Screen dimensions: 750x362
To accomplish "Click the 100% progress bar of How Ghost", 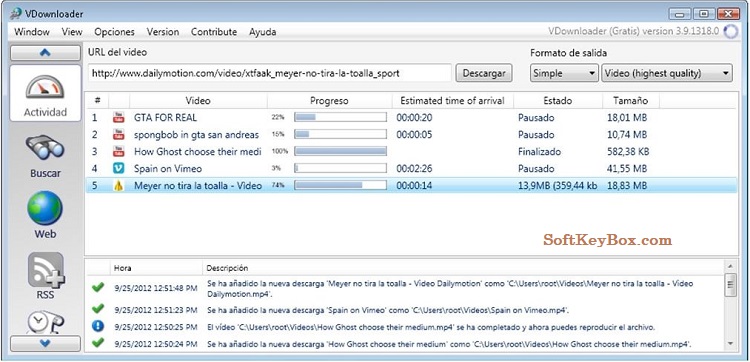I will point(340,152).
